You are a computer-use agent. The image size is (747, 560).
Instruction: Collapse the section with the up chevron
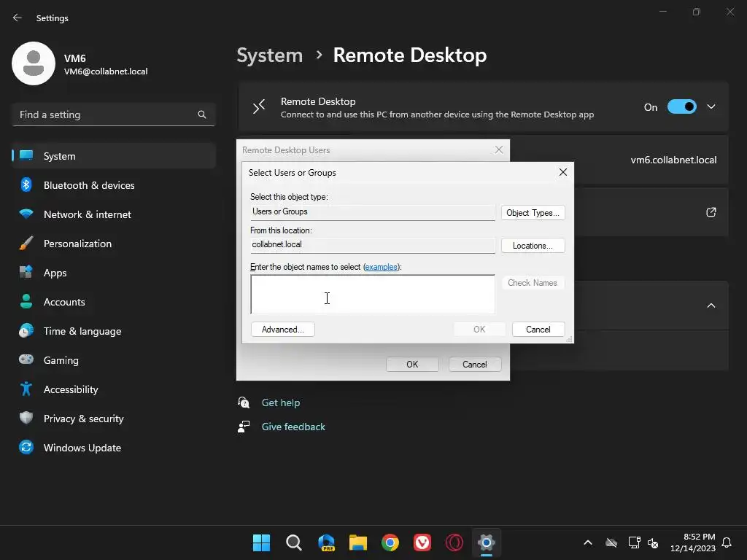click(x=711, y=306)
